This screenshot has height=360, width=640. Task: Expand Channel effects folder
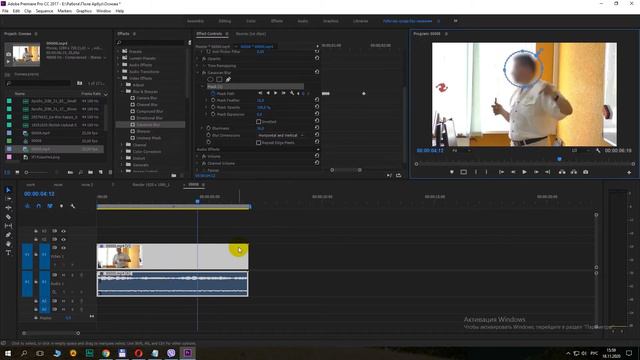pyautogui.click(x=122, y=145)
